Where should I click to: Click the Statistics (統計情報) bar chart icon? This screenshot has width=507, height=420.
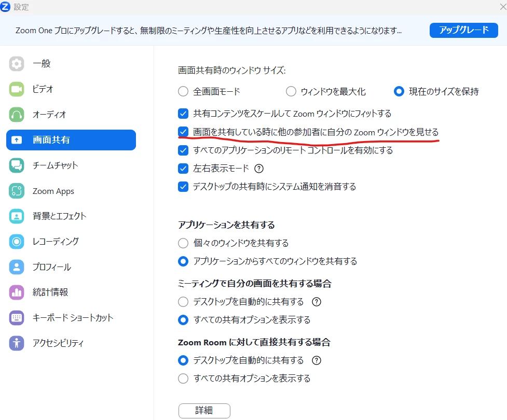17,292
